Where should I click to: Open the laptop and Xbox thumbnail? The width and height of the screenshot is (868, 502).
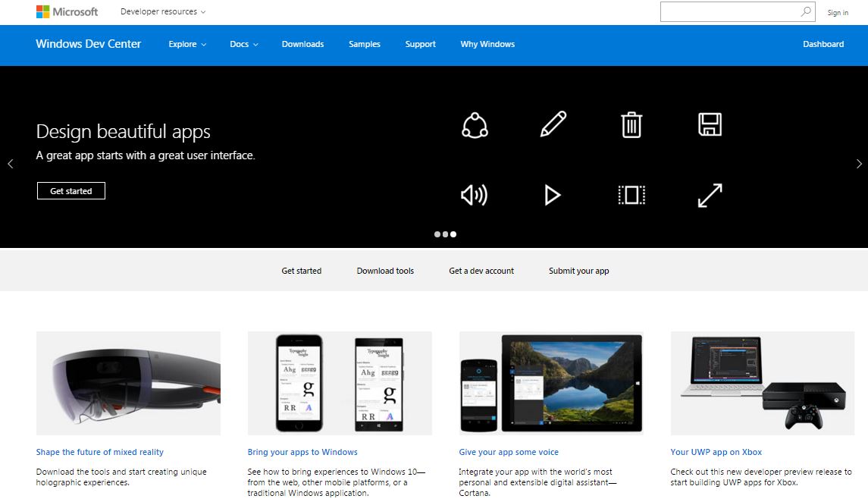pos(763,383)
